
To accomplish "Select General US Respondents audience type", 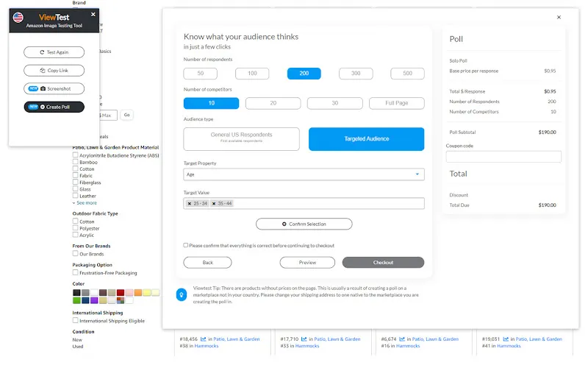I will coord(241,138).
